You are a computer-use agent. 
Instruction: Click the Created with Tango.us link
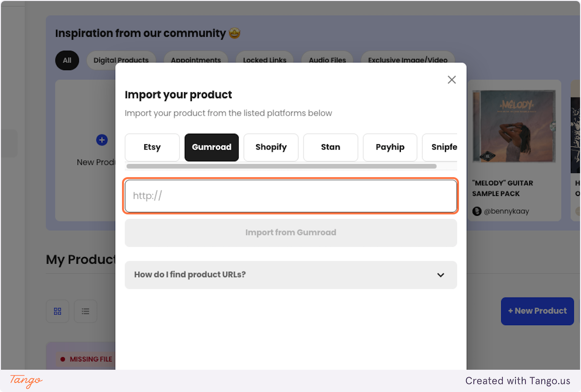(518, 381)
